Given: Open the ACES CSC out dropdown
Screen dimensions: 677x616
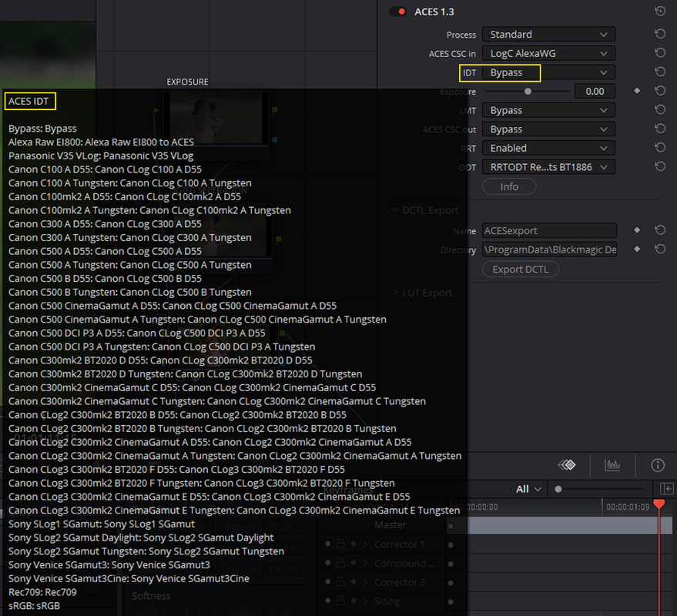Looking at the screenshot, I should pyautogui.click(x=548, y=129).
